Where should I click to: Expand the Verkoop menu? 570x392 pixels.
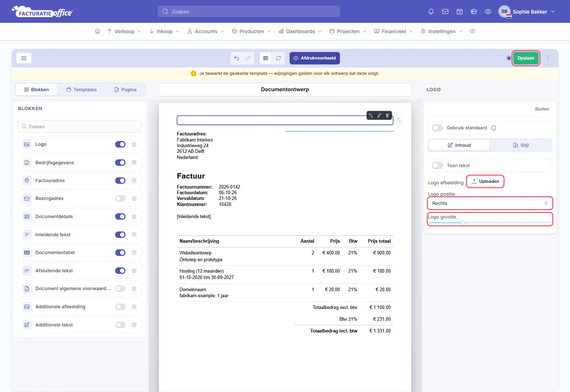pyautogui.click(x=124, y=31)
